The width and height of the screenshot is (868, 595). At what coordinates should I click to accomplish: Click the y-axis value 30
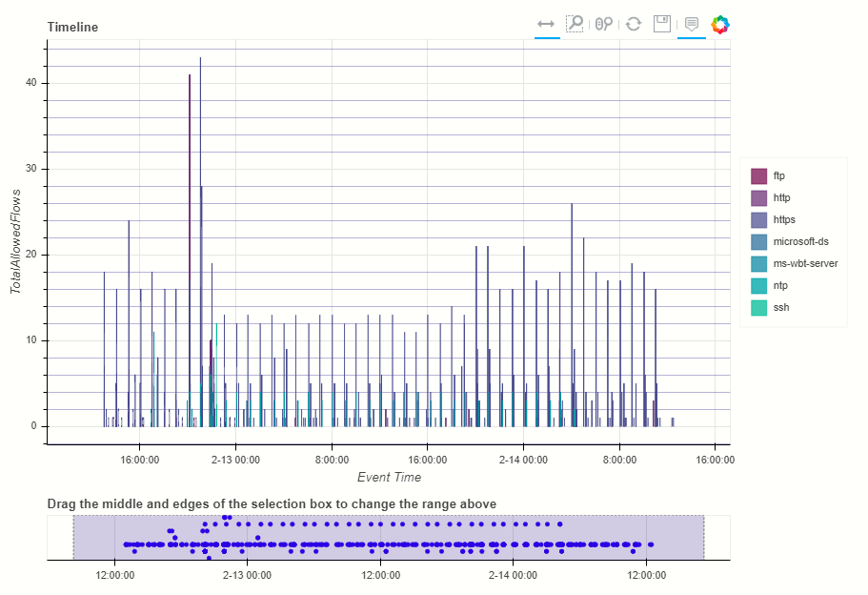[x=31, y=169]
